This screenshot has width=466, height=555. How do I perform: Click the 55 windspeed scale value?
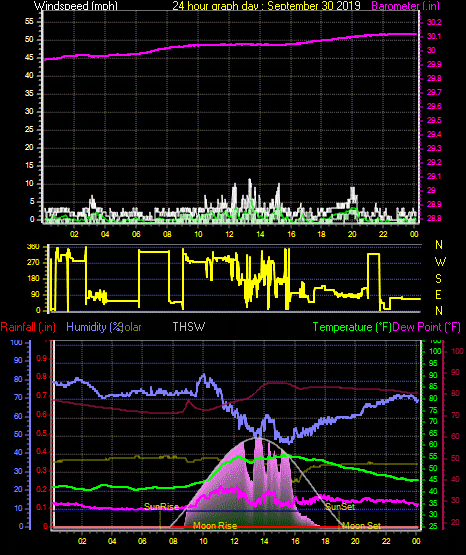(29, 22)
